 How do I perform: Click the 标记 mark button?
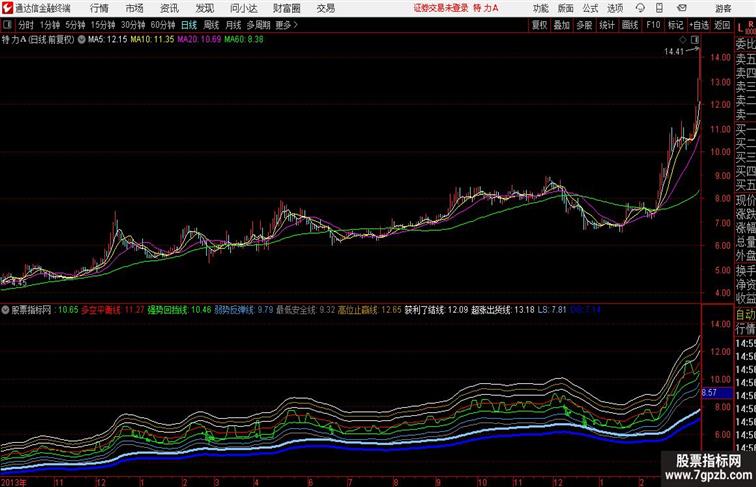(x=675, y=25)
